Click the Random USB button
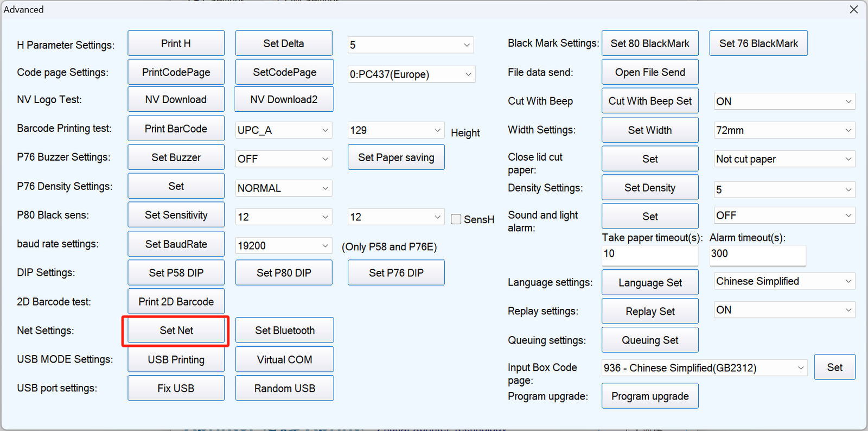 (x=284, y=389)
